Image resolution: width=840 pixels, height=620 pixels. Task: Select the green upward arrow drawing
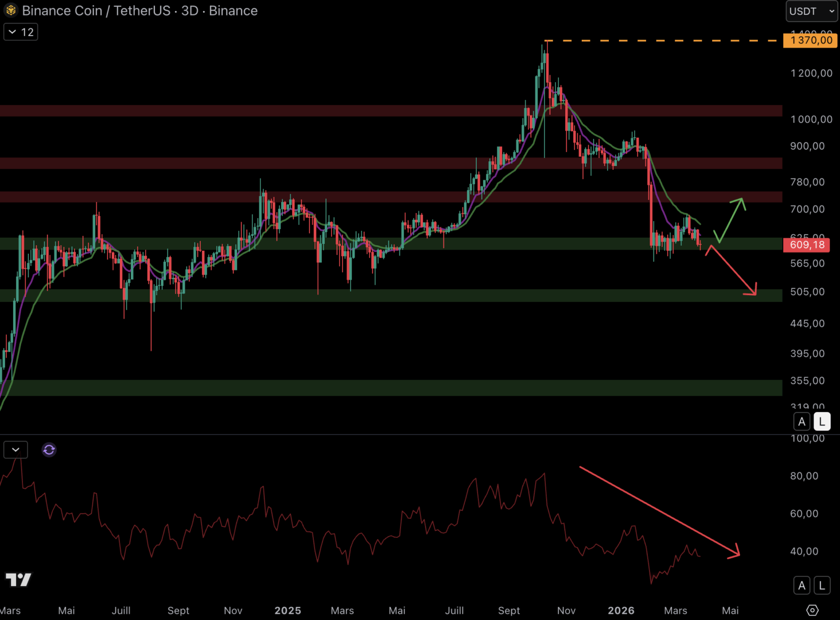[x=730, y=219]
